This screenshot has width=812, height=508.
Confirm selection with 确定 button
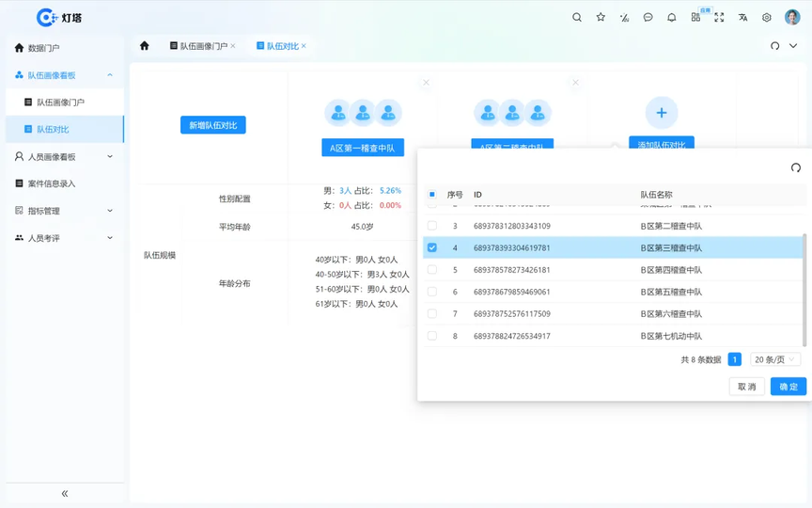point(789,387)
